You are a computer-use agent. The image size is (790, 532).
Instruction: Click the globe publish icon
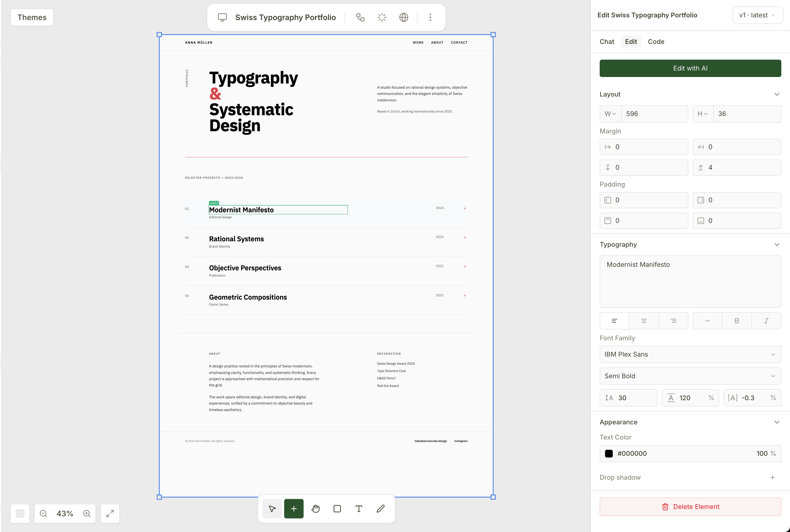(404, 17)
